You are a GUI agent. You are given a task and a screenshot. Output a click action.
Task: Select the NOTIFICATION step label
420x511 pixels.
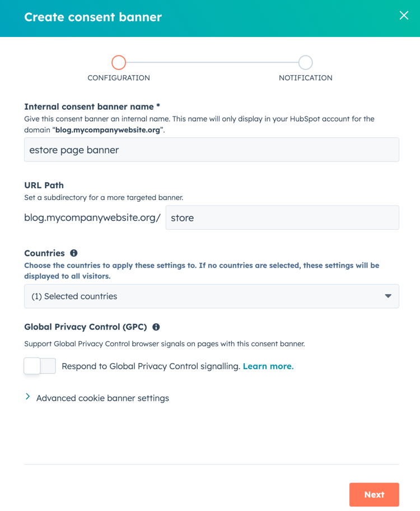[x=305, y=78]
